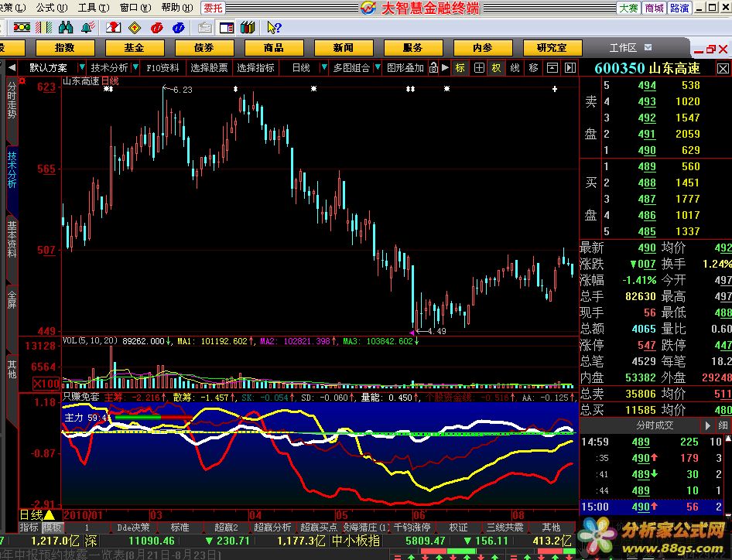Select the Dde决策 indicator tab
732x560 pixels.
coord(133,528)
